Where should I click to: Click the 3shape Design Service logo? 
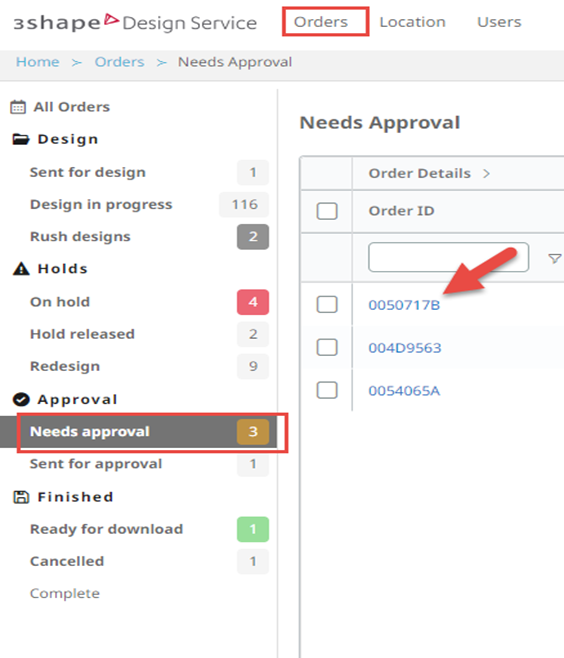pos(135,23)
